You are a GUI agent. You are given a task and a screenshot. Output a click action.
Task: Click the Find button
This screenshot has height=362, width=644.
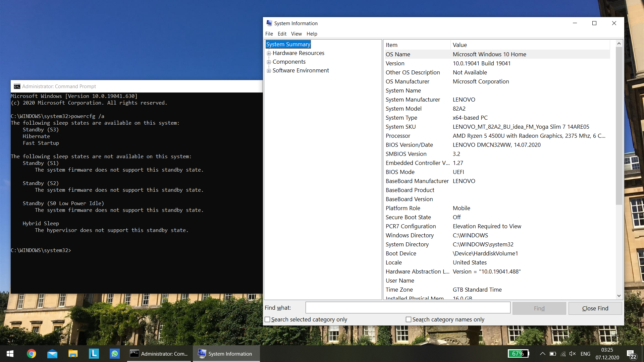tap(539, 308)
